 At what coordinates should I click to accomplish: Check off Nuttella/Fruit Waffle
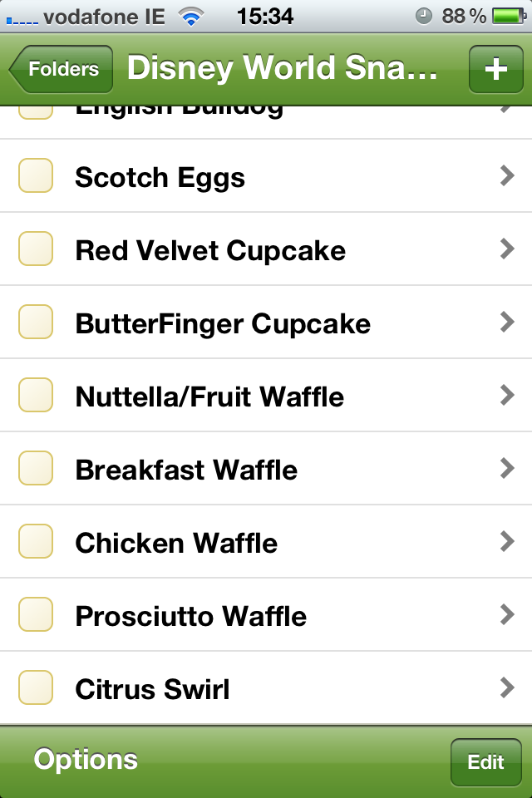[x=36, y=397]
